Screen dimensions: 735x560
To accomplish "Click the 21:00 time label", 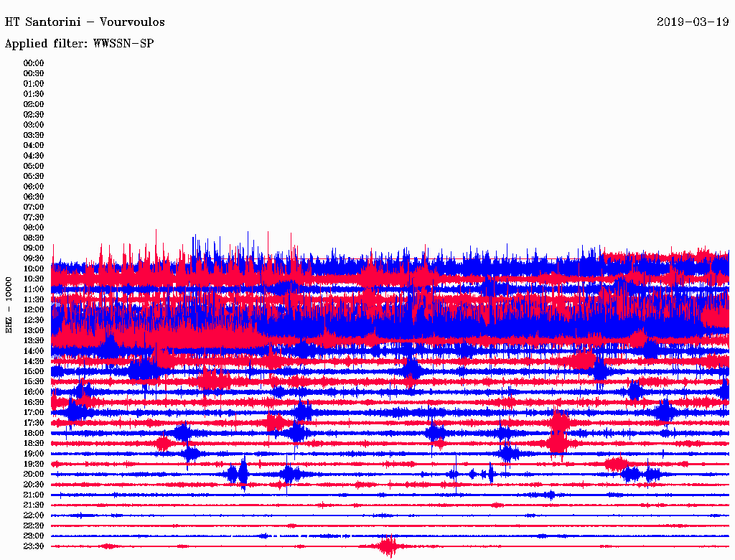I will click(34, 495).
